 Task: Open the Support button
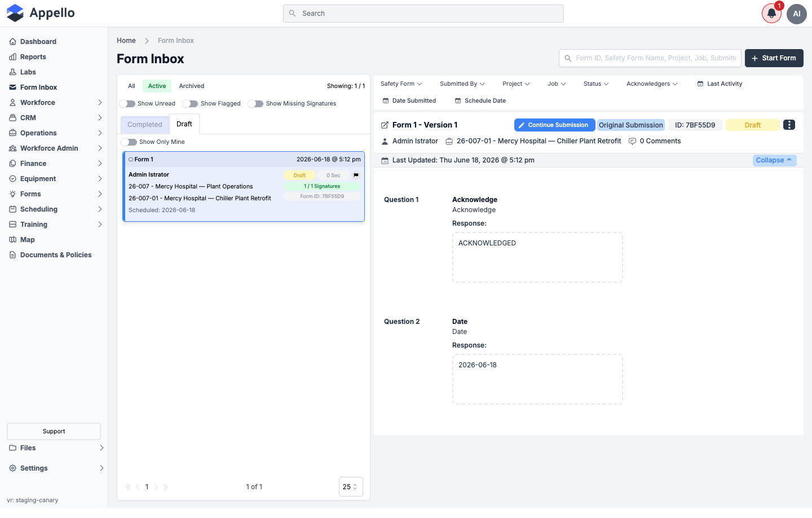click(x=54, y=432)
